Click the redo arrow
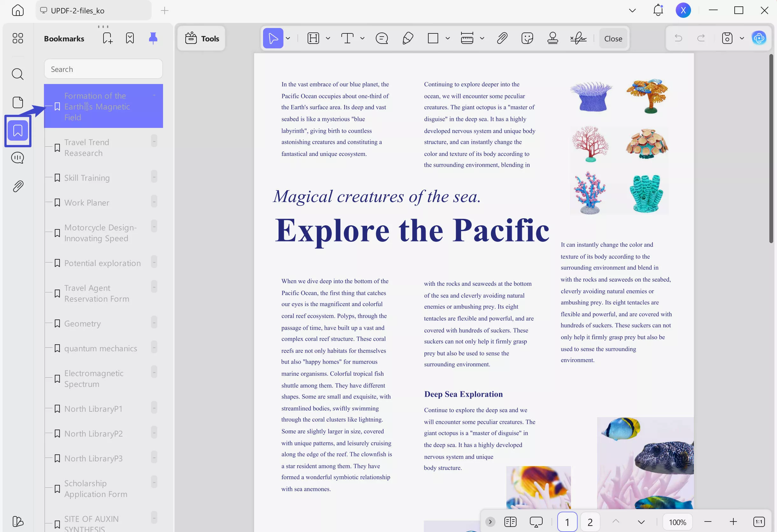Screen dimensions: 777x532 (x=701, y=38)
